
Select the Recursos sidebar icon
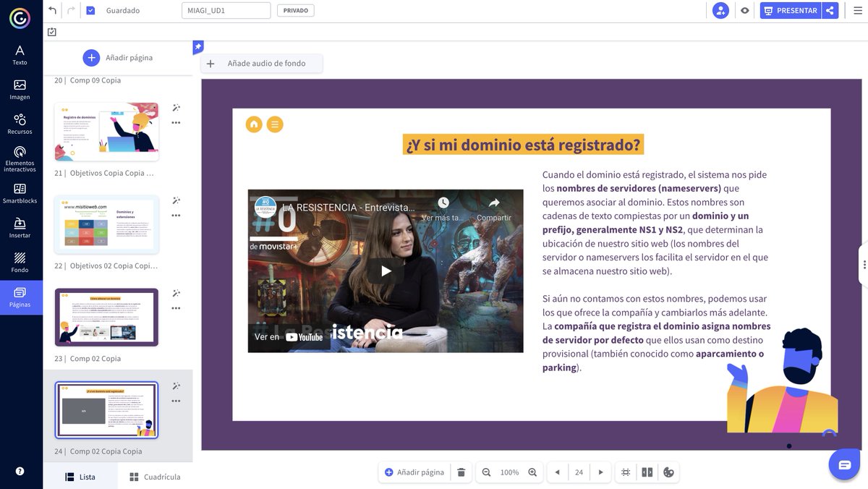click(20, 122)
